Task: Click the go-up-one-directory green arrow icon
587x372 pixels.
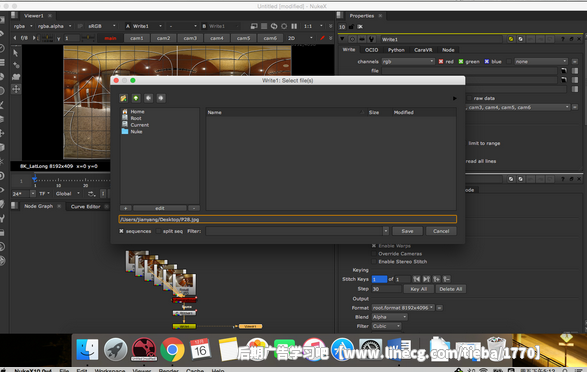Action: pyautogui.click(x=136, y=98)
